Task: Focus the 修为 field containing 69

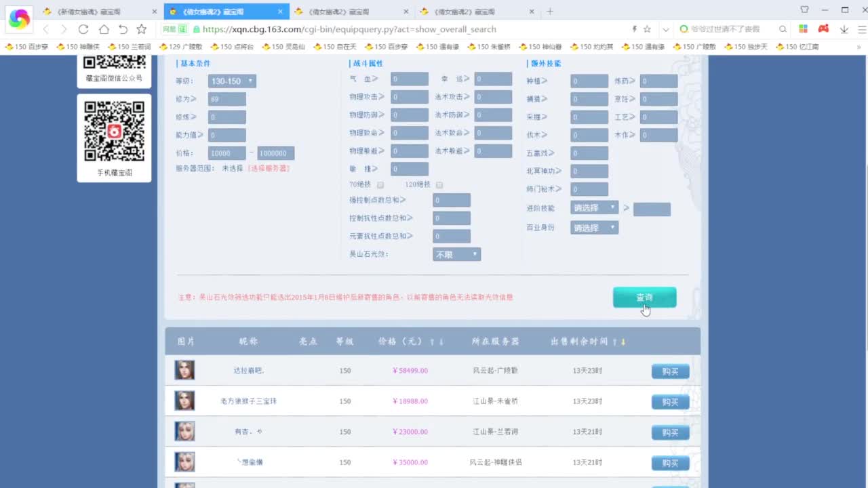Action: 227,99
